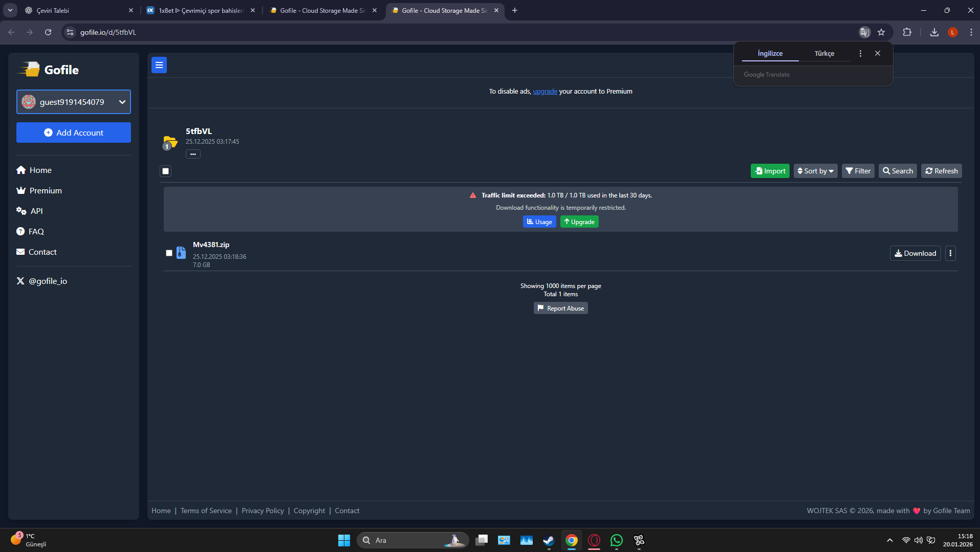
Task: Close the 1xBet browser tab
Action: [x=253, y=10]
